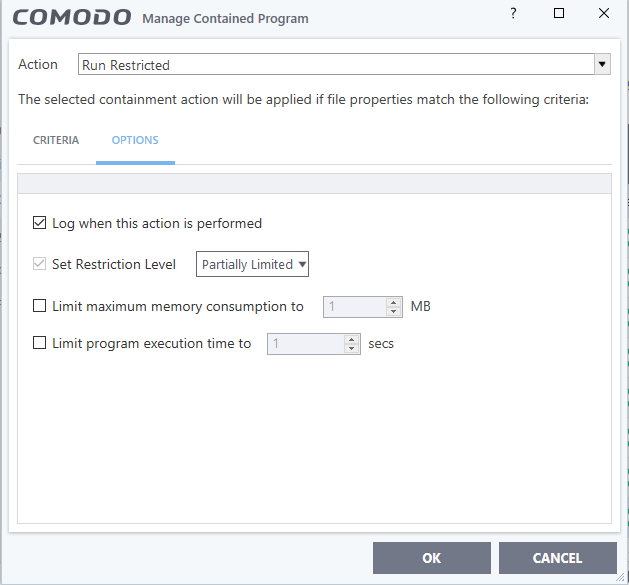Maximize the Manage Contained Program window
The width and height of the screenshot is (629, 585).
tap(559, 14)
